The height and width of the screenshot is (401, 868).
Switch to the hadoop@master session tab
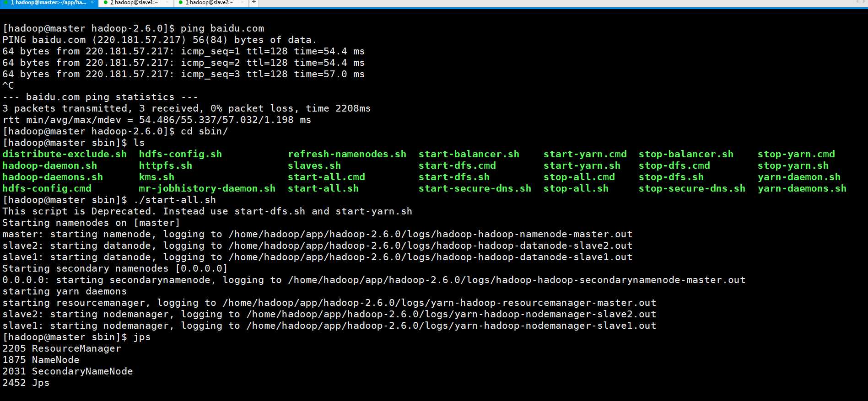(x=48, y=3)
